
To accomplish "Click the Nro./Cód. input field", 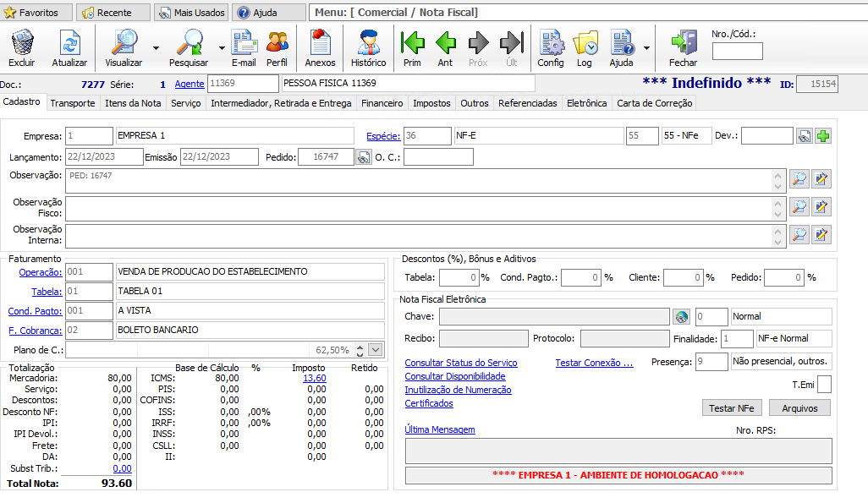I will click(x=738, y=52).
